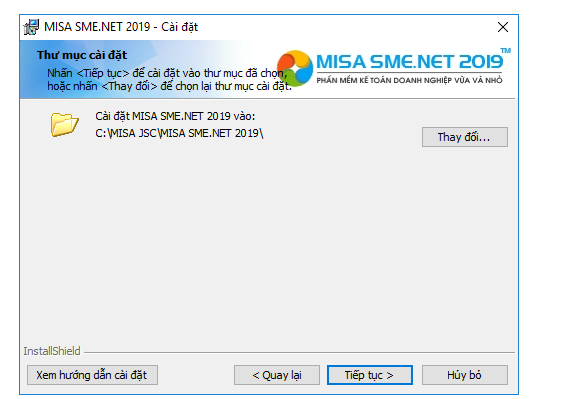This screenshot has width=588, height=399.
Task: Click the colorful MISA circular logo
Action: 295,68
